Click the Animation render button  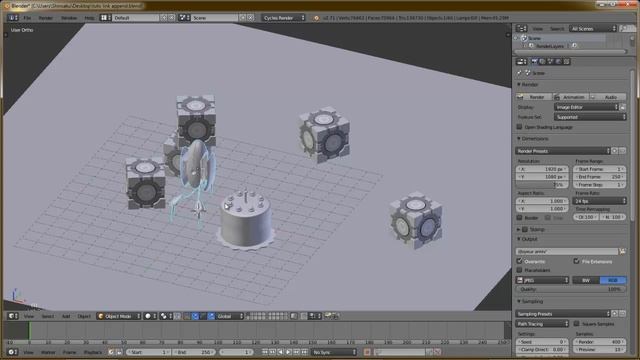tap(571, 97)
